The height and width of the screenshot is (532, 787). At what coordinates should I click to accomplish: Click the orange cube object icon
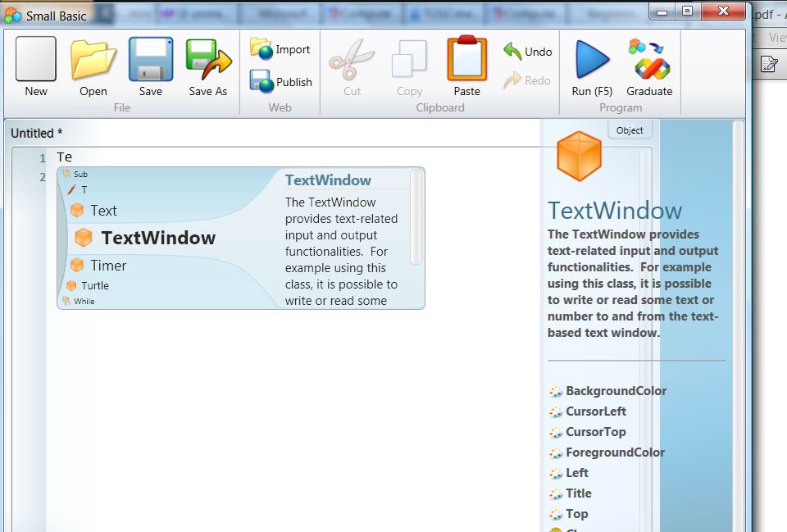[x=579, y=156]
